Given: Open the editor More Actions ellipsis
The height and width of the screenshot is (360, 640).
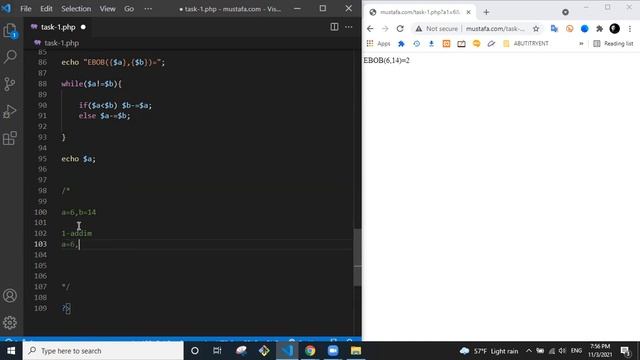Looking at the screenshot, I should coord(349,27).
